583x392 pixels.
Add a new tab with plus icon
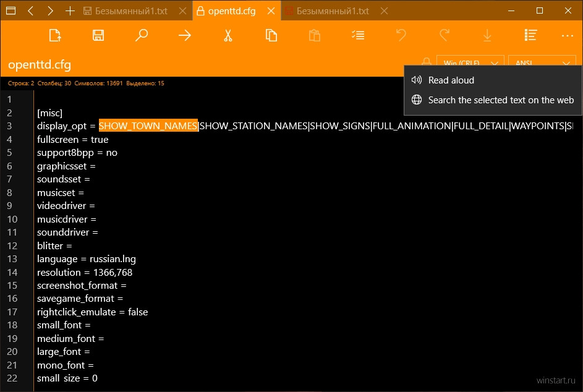click(70, 11)
